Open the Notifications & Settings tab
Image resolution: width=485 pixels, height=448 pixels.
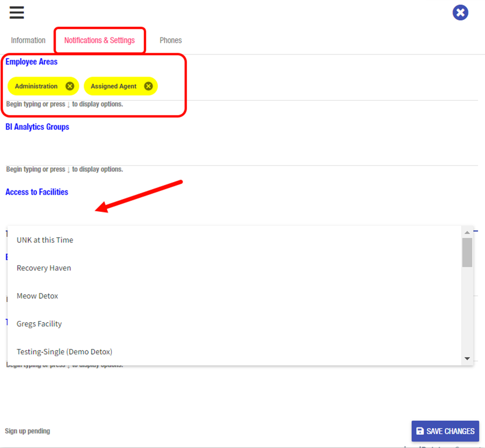tap(99, 40)
